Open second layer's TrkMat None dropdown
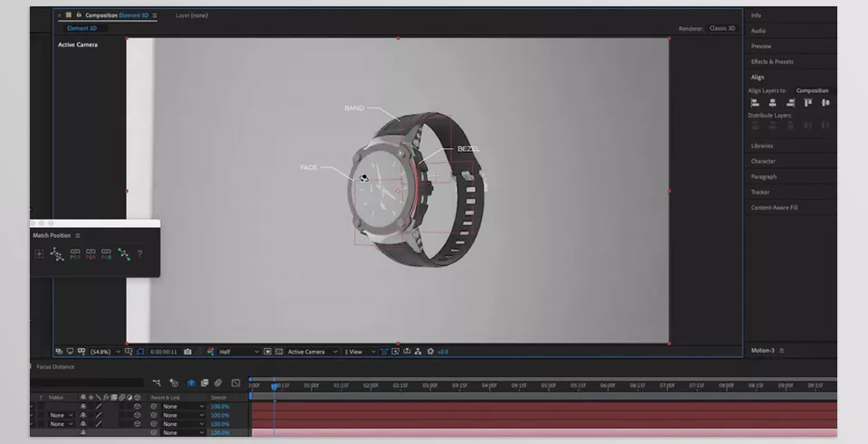Viewport: 868px width, 444px height. tap(61, 415)
